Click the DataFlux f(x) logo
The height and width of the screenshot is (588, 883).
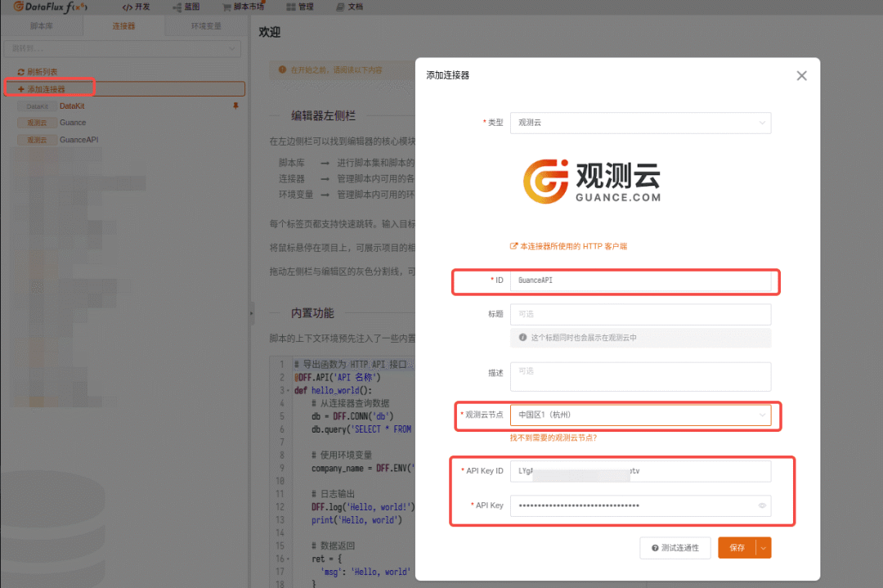(x=50, y=7)
